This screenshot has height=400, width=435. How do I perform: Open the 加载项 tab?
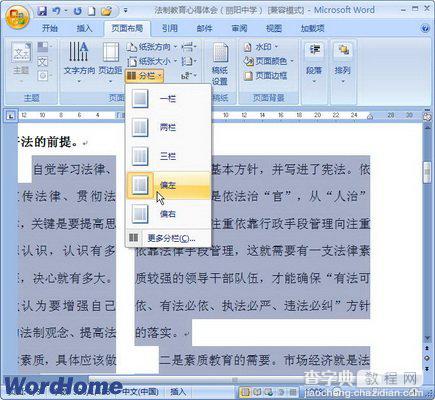click(x=312, y=28)
